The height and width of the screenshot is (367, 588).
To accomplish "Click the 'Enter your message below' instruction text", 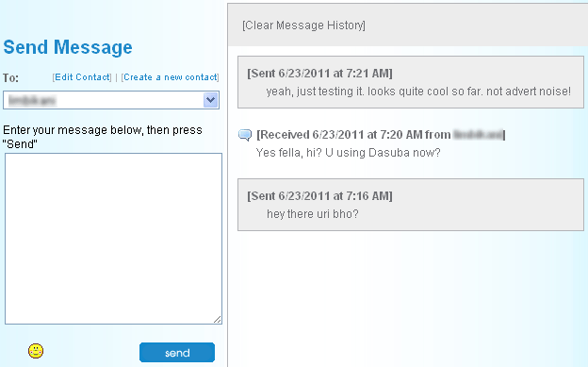I will tap(103, 137).
